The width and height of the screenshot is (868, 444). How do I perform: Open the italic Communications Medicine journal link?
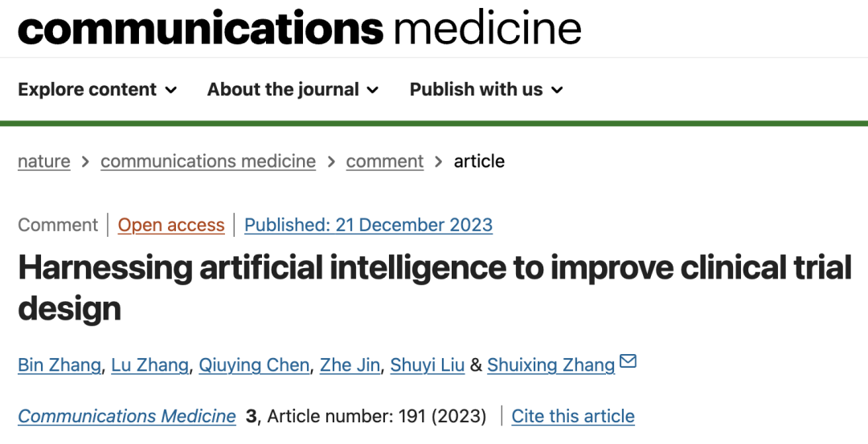(x=127, y=416)
